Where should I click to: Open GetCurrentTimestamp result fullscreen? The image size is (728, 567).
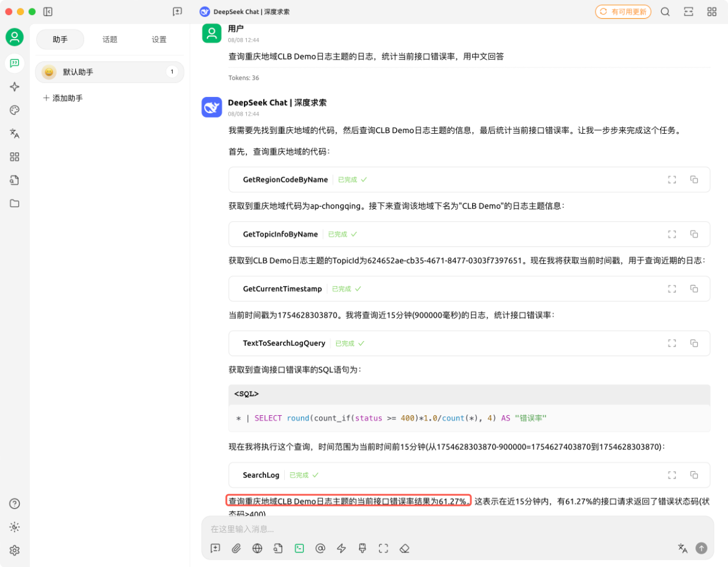click(x=672, y=289)
